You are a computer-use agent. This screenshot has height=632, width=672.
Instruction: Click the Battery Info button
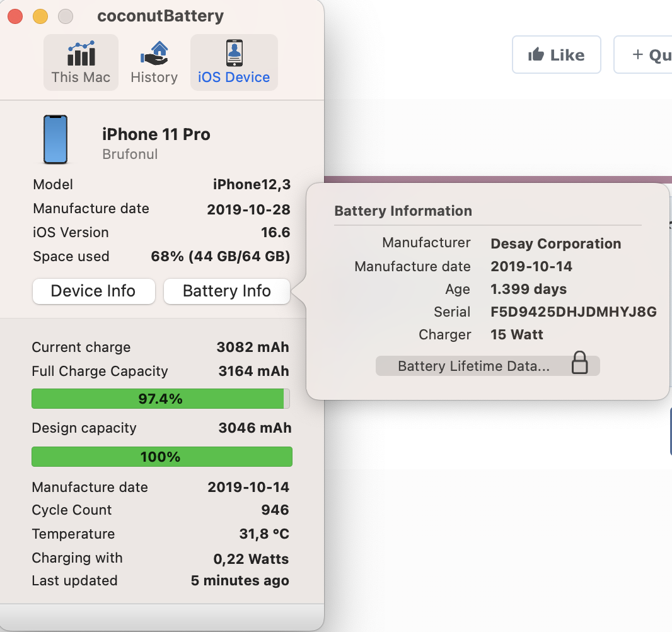(227, 291)
